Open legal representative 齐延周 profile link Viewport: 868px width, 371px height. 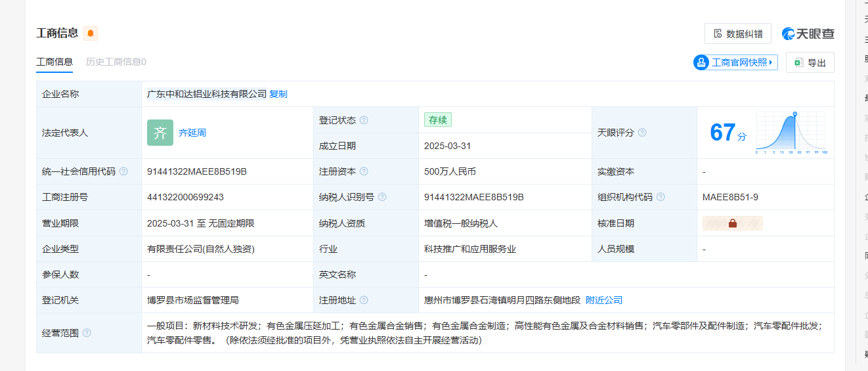(x=192, y=133)
